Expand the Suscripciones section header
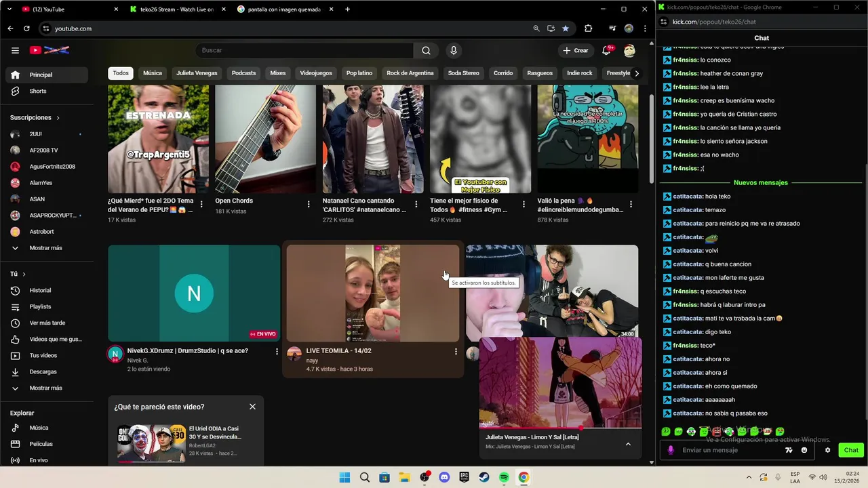 pyautogui.click(x=35, y=117)
